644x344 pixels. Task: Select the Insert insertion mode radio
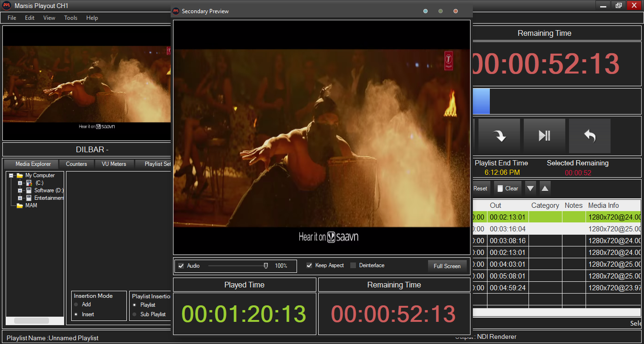[x=76, y=314]
